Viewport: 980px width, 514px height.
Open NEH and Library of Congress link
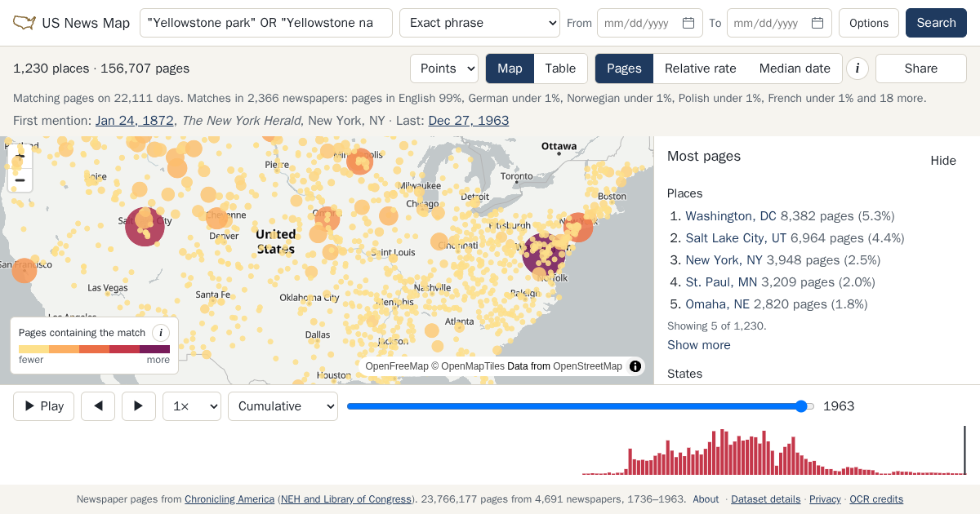[x=346, y=499]
